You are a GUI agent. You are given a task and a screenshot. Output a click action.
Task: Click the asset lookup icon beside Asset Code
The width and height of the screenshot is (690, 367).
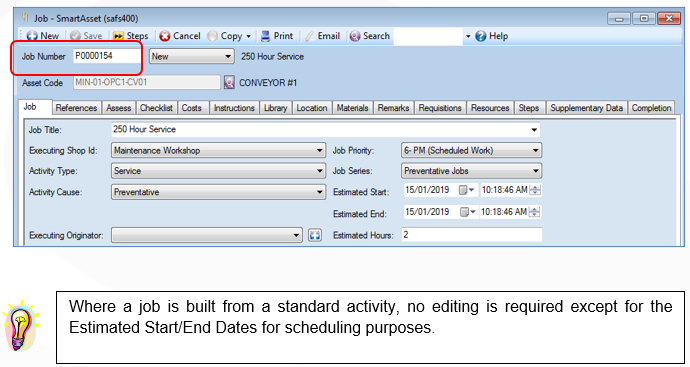click(x=229, y=82)
